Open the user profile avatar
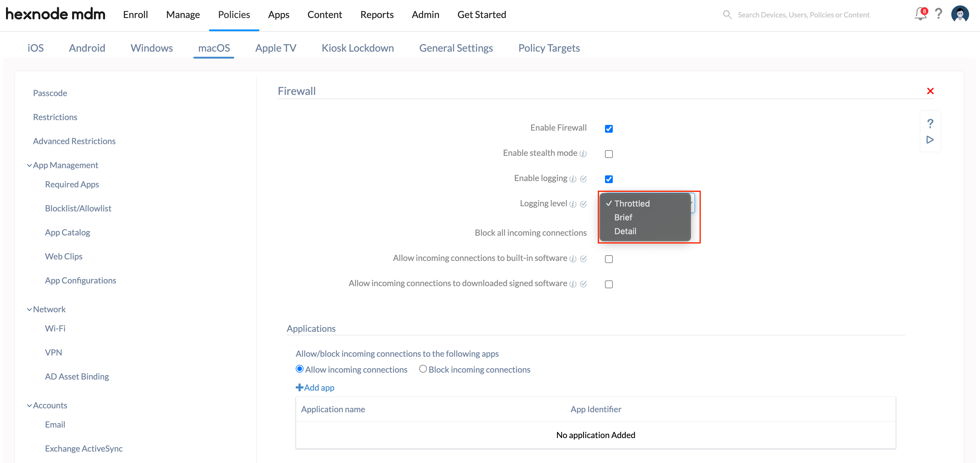Screen dimensions: 980x463 pyautogui.click(x=960, y=14)
